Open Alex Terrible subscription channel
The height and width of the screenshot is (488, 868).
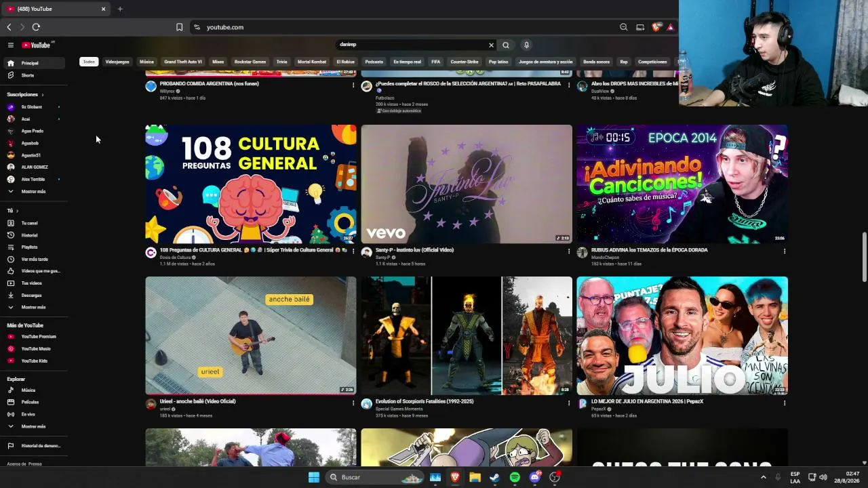(33, 180)
